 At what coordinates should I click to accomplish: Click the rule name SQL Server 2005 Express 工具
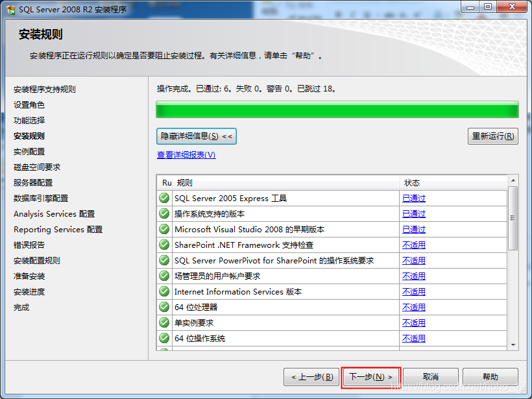pos(230,198)
